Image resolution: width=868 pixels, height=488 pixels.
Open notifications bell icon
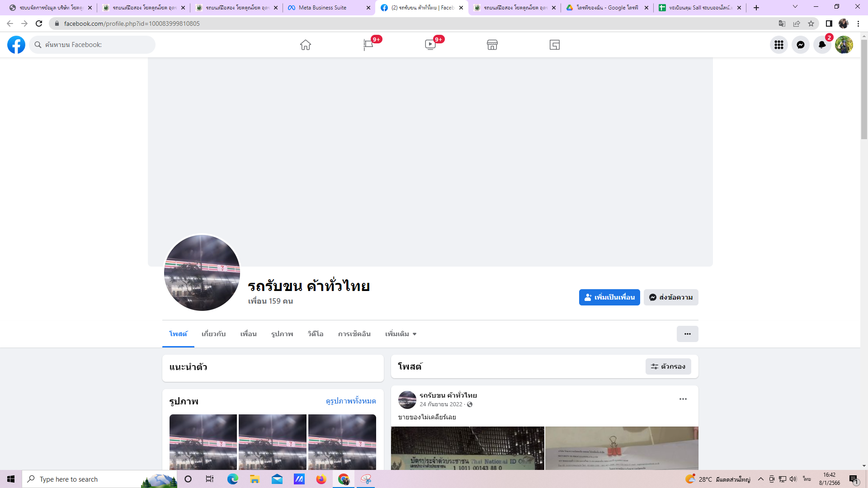click(x=822, y=45)
